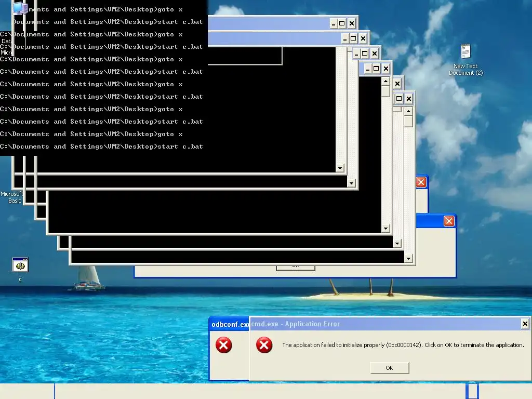
Task: Click scroll thumb of the lowest console window
Action: 408,121
